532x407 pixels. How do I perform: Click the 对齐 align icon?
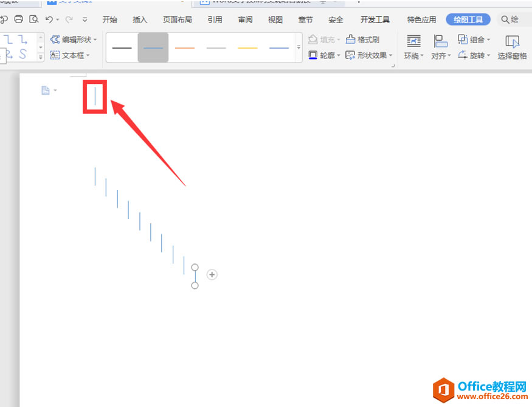click(440, 41)
